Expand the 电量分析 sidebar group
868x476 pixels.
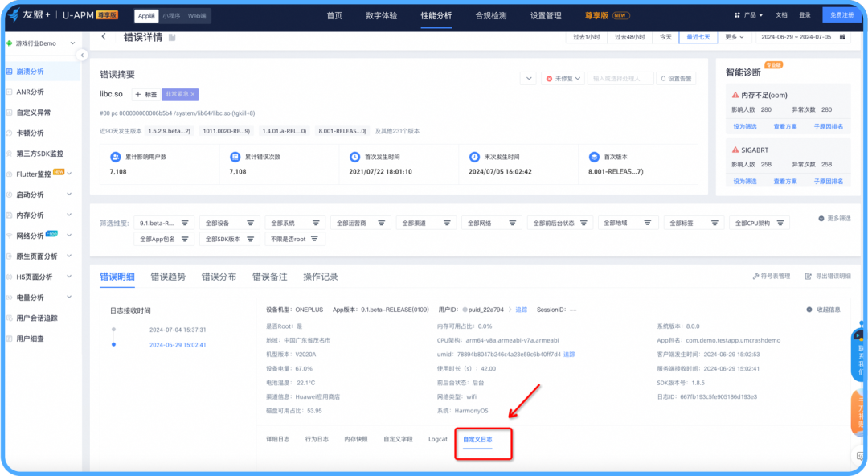[x=69, y=297]
